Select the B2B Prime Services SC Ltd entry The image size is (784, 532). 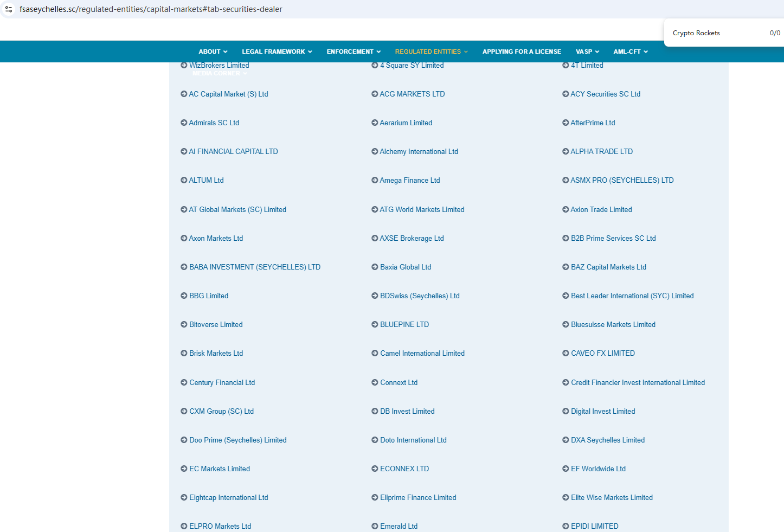[613, 238]
